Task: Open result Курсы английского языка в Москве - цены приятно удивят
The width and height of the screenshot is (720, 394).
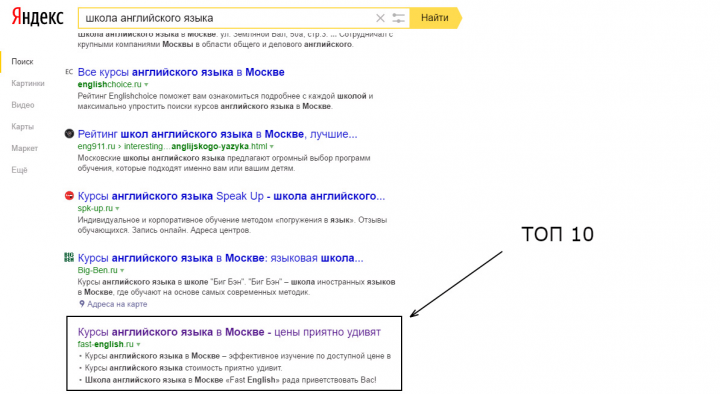Action: (x=229, y=332)
